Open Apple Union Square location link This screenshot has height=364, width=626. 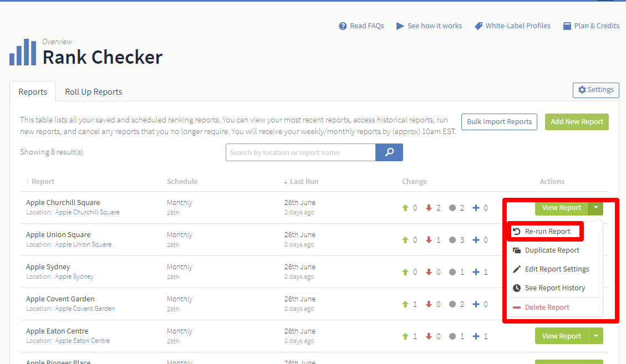83,244
